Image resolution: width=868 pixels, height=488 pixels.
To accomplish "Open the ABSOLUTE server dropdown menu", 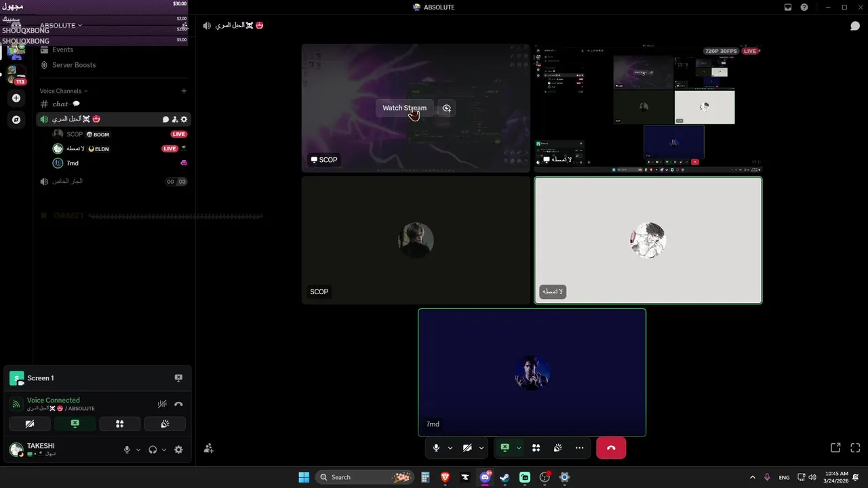I will tap(61, 25).
